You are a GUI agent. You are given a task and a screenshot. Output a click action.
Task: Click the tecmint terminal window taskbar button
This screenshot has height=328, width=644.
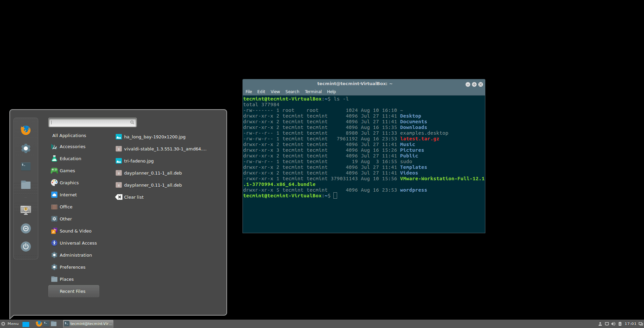pos(88,324)
